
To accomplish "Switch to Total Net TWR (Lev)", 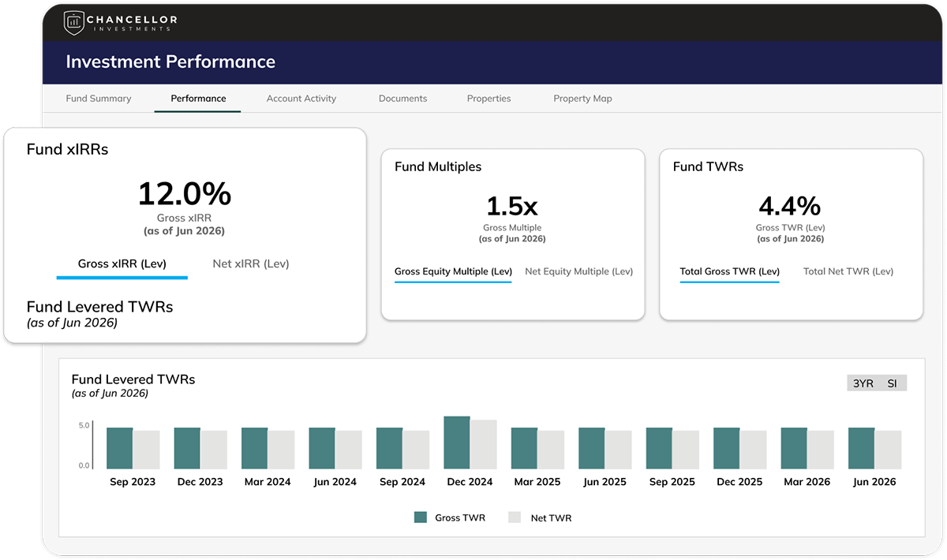I will tap(848, 271).
